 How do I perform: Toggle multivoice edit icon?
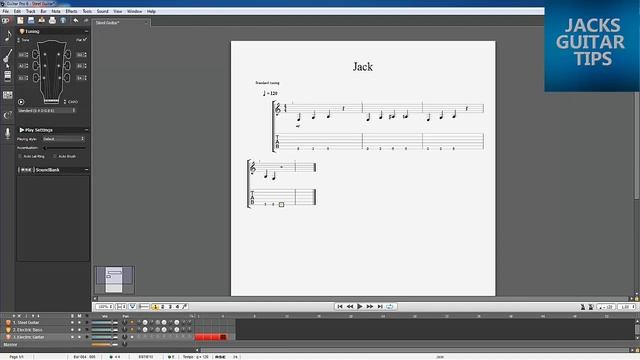click(x=185, y=307)
